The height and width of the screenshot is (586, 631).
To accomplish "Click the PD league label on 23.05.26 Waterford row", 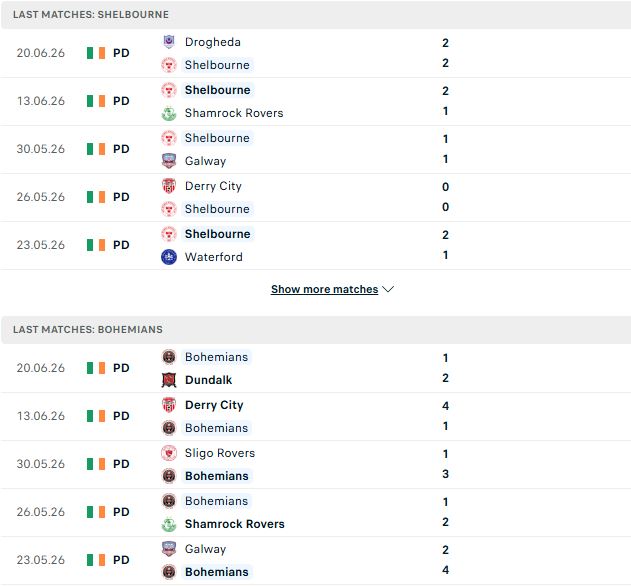I will click(x=121, y=245).
